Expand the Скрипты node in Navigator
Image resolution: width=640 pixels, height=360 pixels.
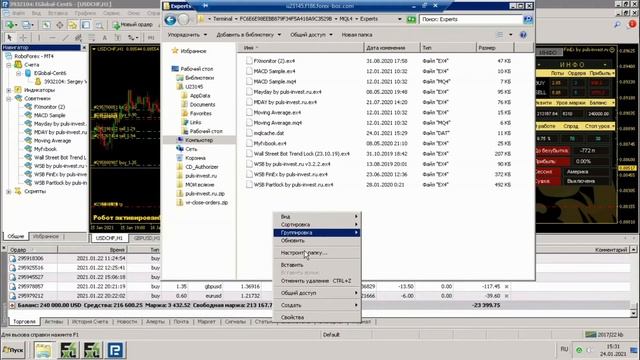point(9,191)
